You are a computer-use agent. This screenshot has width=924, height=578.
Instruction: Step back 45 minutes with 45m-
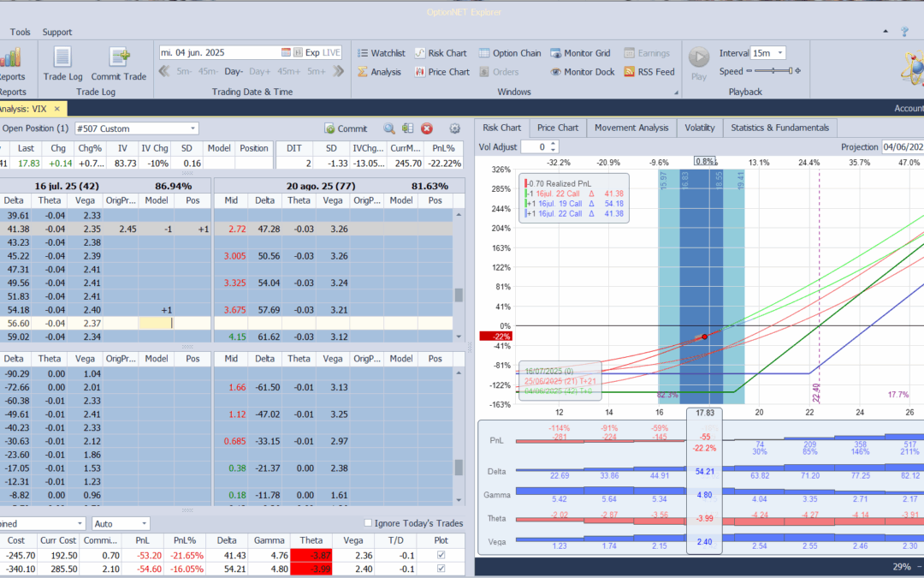tap(207, 71)
